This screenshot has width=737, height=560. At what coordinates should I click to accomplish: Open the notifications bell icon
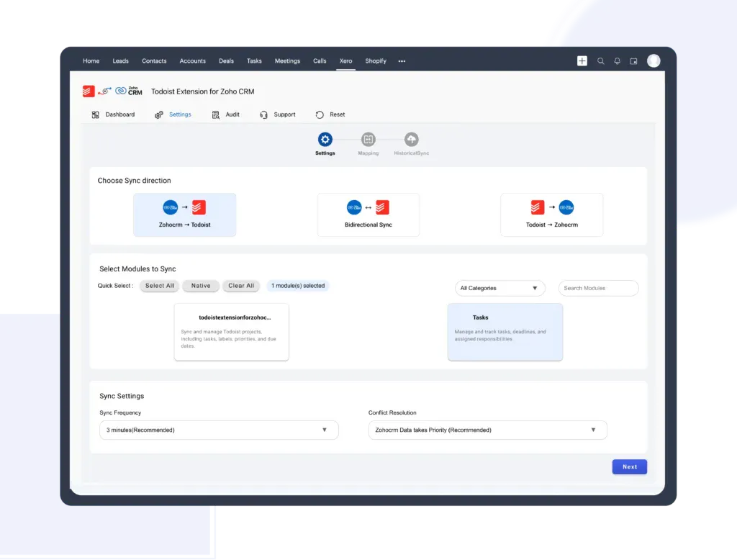pos(617,61)
